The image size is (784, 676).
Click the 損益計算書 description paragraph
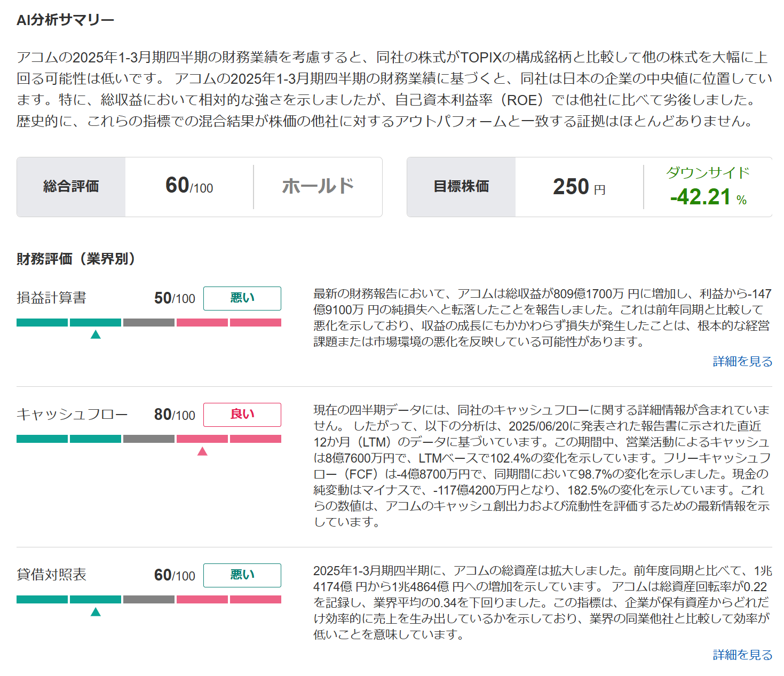pyautogui.click(x=542, y=317)
